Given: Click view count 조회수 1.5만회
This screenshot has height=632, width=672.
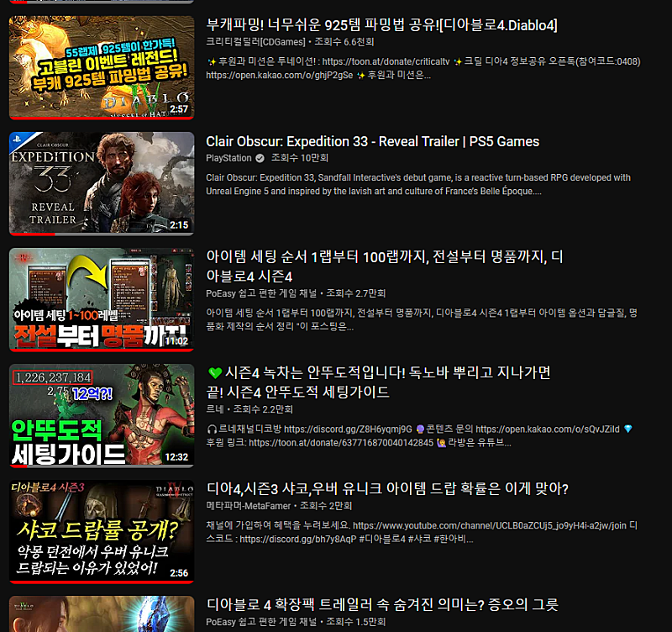Looking at the screenshot, I should click(x=355, y=622).
